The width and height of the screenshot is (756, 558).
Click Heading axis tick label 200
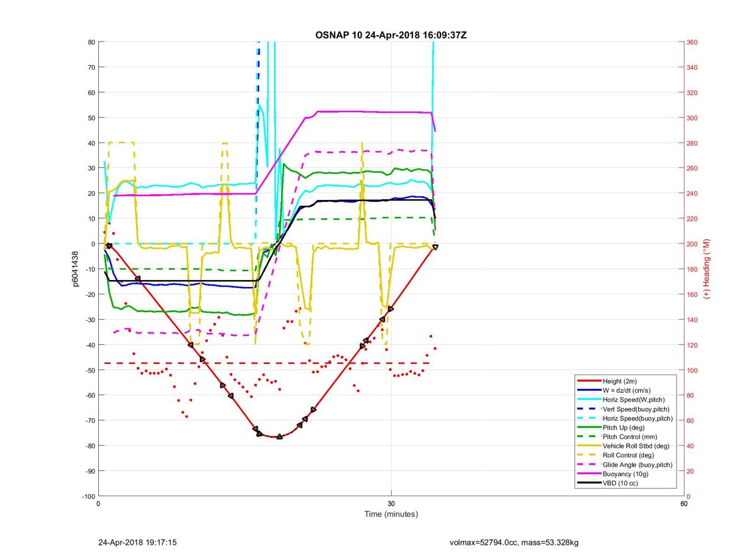(x=692, y=244)
